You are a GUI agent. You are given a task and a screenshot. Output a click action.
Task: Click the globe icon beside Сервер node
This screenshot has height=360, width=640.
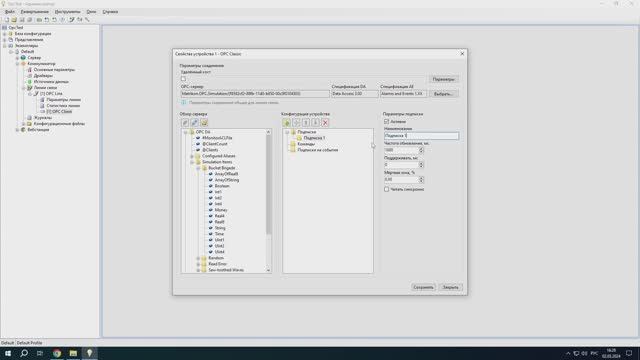23,58
